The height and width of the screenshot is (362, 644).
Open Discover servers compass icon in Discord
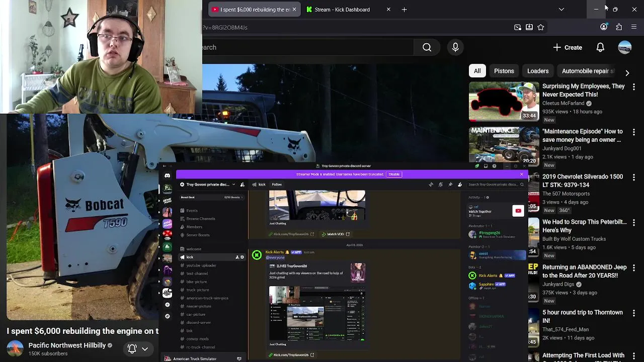[168, 316]
